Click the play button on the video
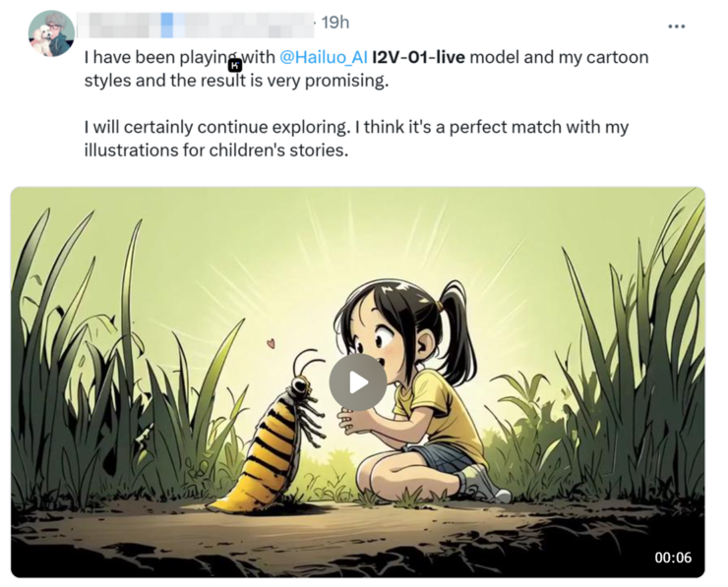The width and height of the screenshot is (728, 587). coord(357,382)
